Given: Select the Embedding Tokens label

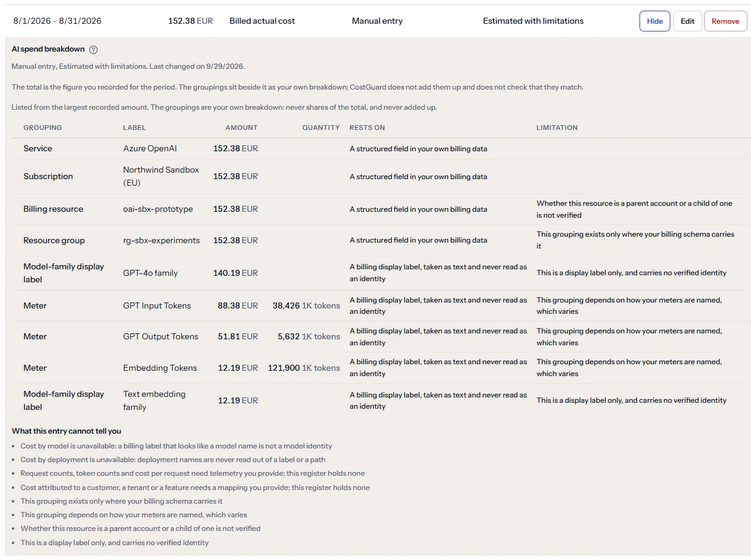Looking at the screenshot, I should point(160,368).
